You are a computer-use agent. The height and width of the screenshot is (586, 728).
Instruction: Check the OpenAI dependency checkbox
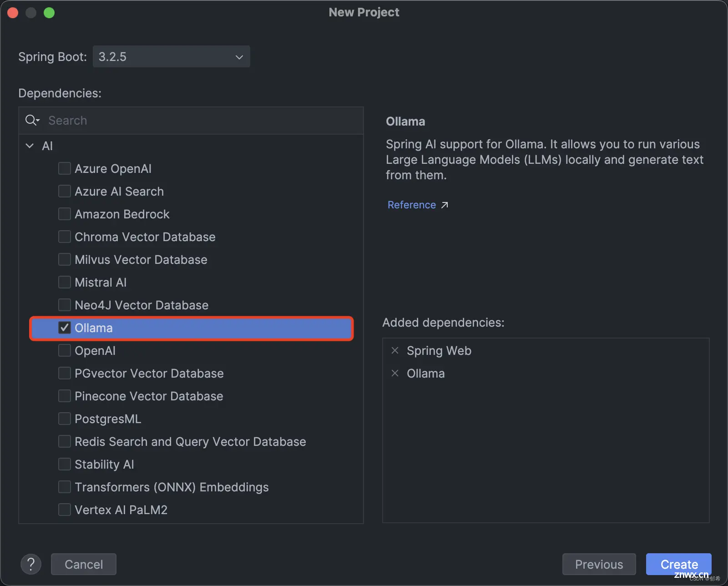(x=65, y=350)
